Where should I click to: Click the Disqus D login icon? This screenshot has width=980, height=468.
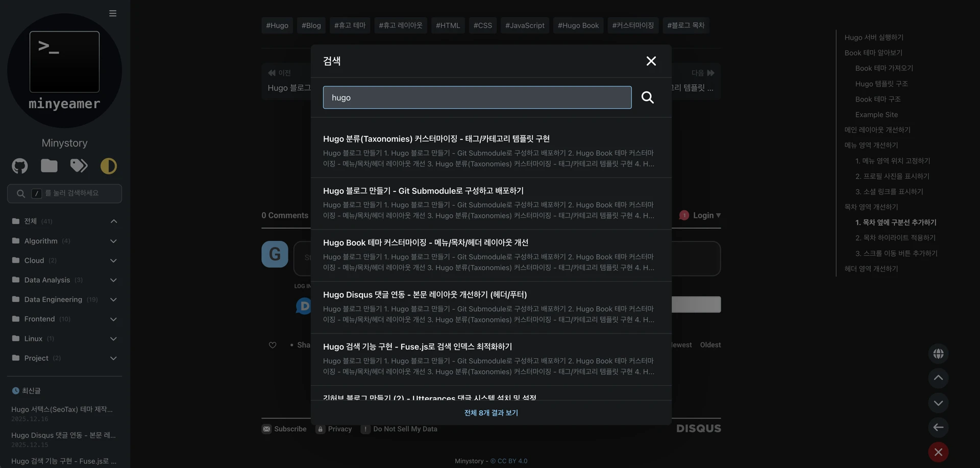[x=304, y=306]
